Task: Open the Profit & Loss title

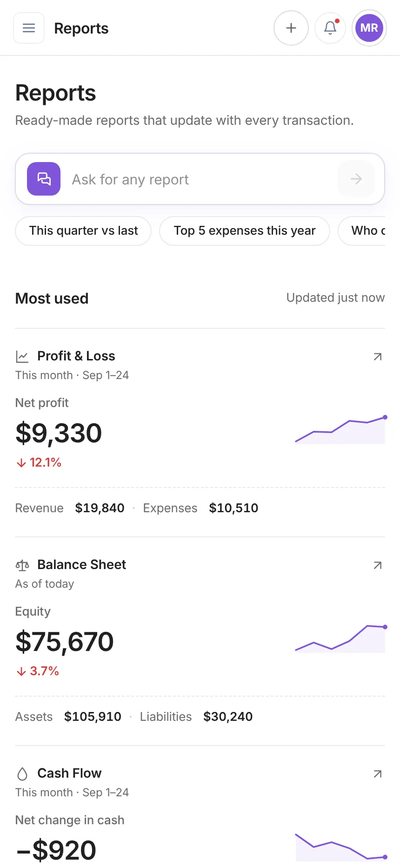Action: tap(76, 356)
